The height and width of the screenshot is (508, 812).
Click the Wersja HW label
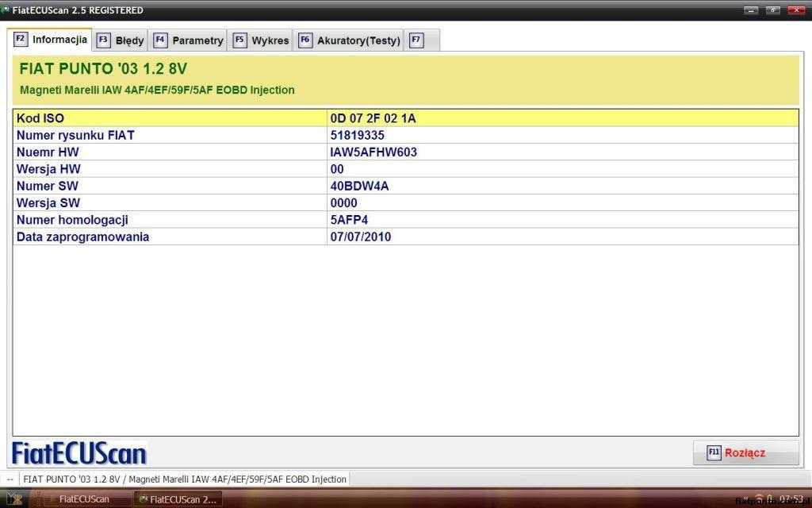click(x=48, y=169)
